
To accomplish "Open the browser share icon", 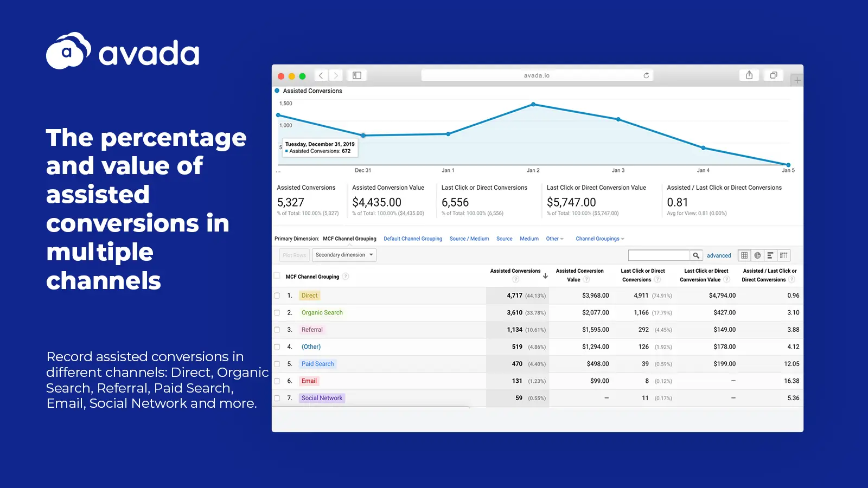I will click(x=749, y=75).
